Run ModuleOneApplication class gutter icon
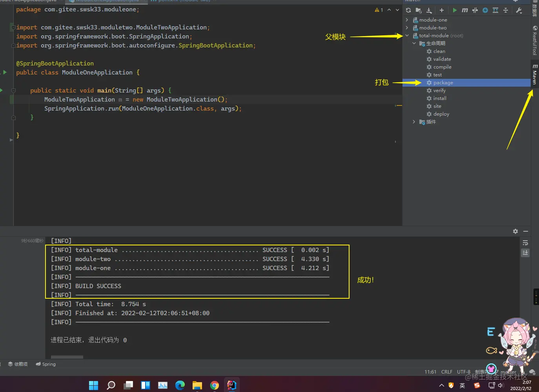 [5, 72]
